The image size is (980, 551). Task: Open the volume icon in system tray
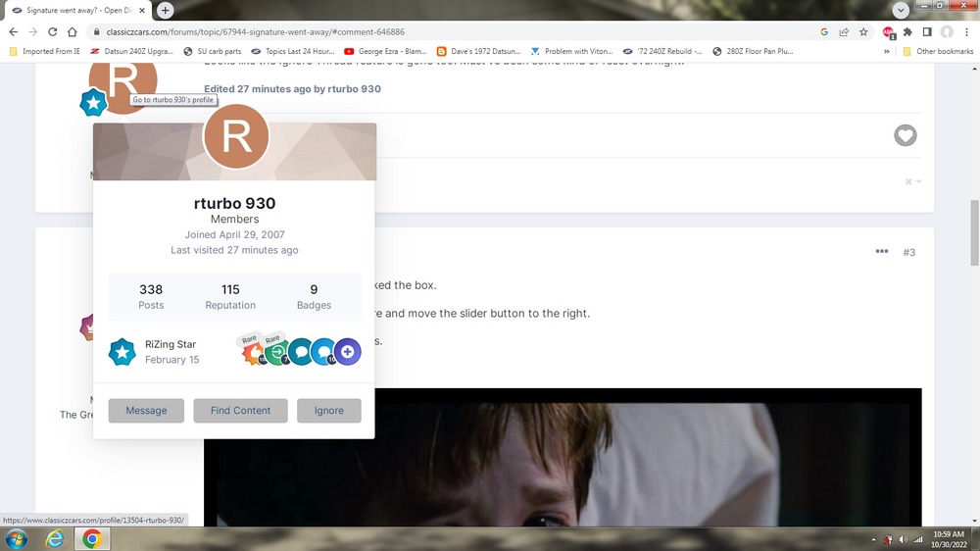904,539
